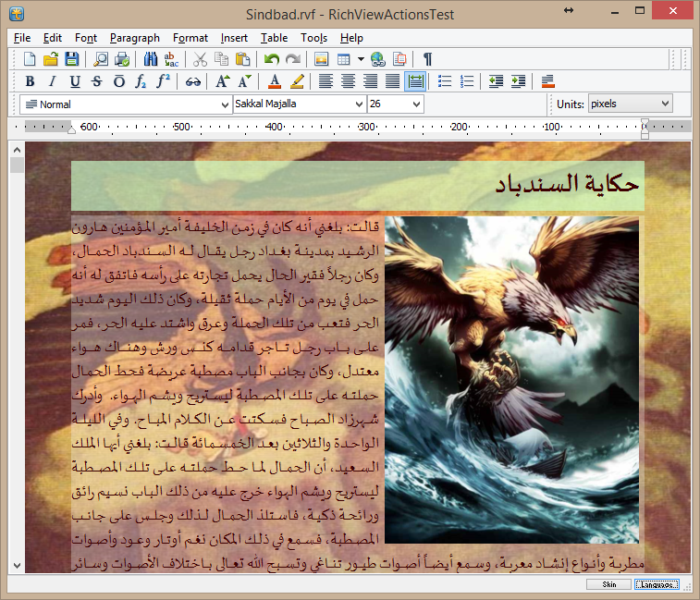Click the Language button
The height and width of the screenshot is (600, 700).
pyautogui.click(x=657, y=584)
